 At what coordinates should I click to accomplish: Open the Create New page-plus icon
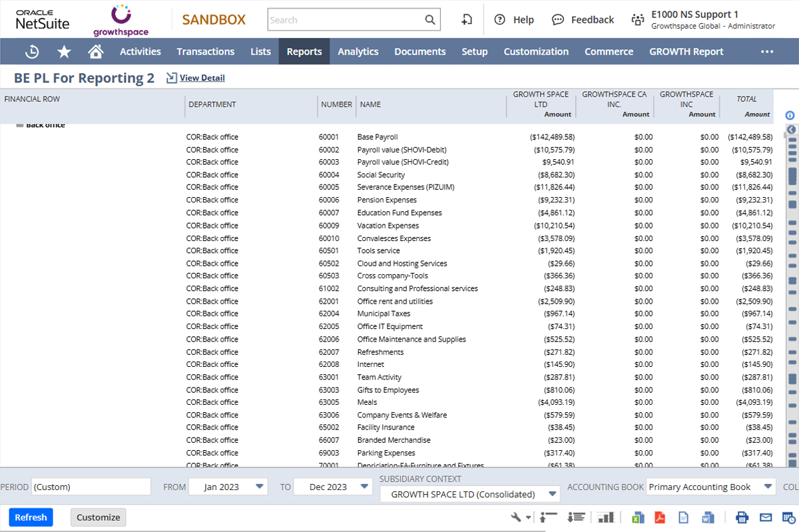point(467,20)
